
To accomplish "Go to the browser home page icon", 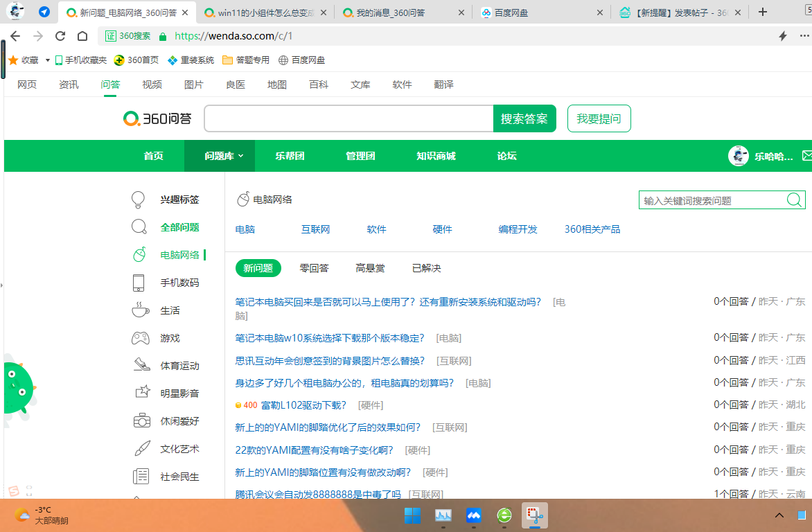I will click(82, 36).
